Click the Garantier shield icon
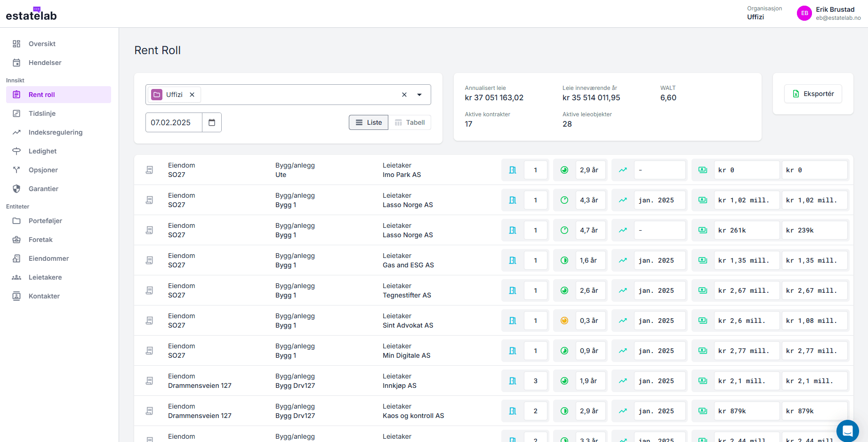The width and height of the screenshot is (868, 442). coord(16,189)
